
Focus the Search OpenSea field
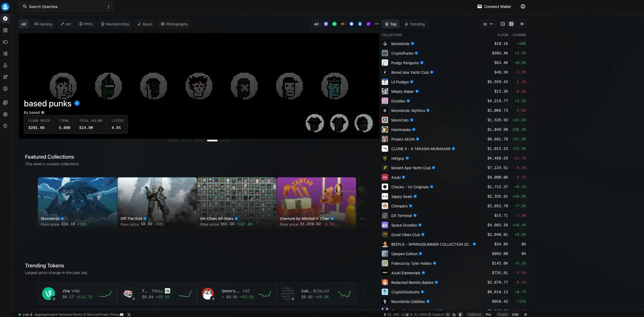pyautogui.click(x=66, y=6)
